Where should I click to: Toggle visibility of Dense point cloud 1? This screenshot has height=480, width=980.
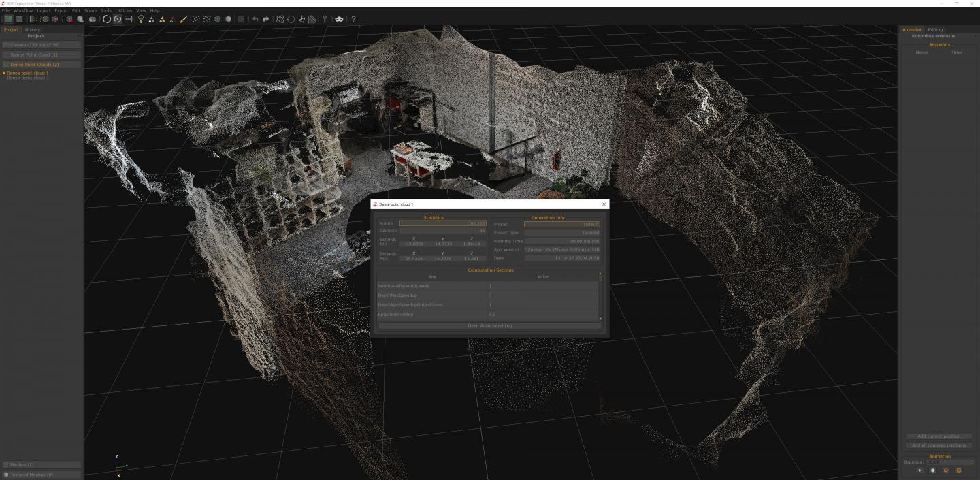[4, 73]
